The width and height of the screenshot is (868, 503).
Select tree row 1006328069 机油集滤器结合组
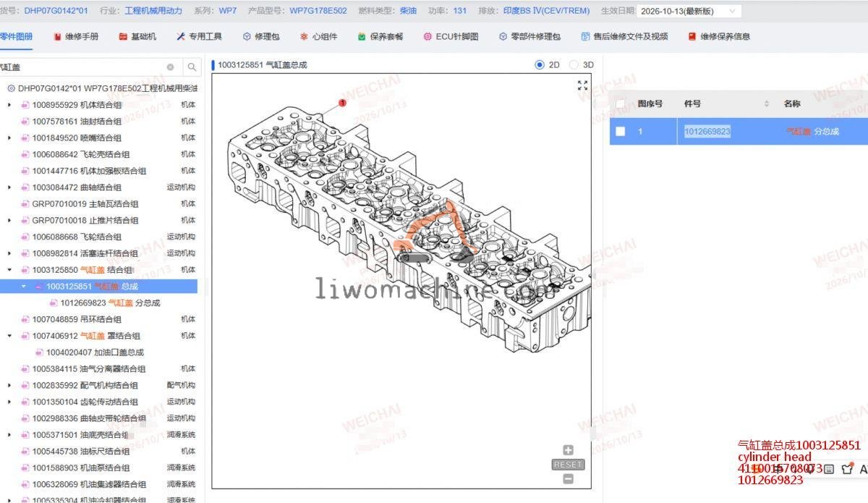pyautogui.click(x=99, y=484)
